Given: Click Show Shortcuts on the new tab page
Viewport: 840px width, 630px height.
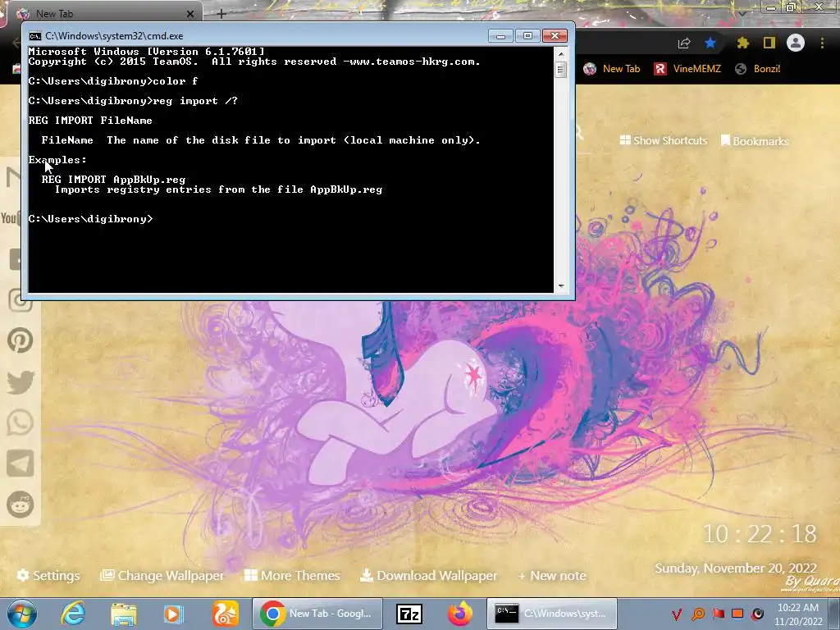Looking at the screenshot, I should [x=663, y=140].
